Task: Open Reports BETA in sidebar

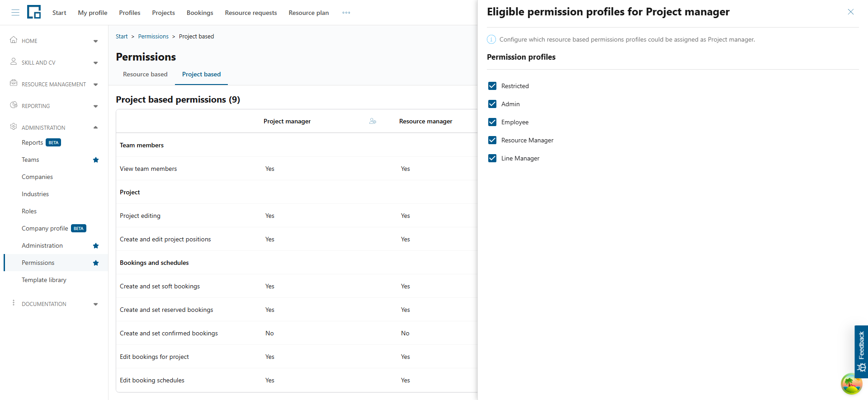Action: click(41, 142)
